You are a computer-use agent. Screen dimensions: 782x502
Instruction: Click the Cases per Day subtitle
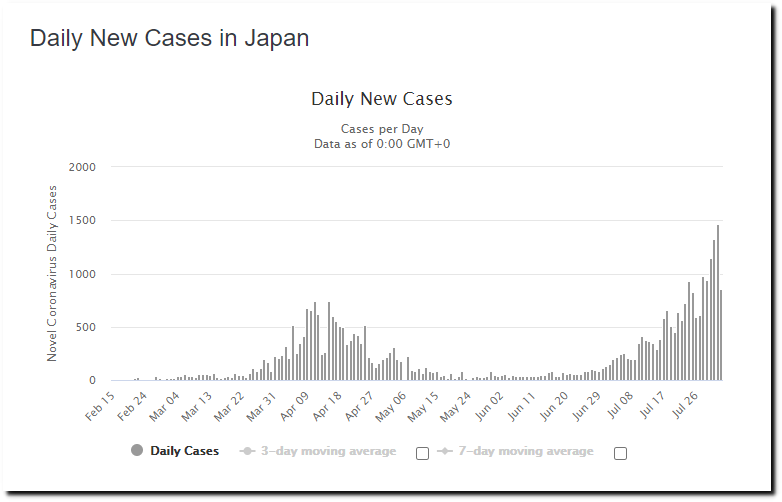(382, 129)
